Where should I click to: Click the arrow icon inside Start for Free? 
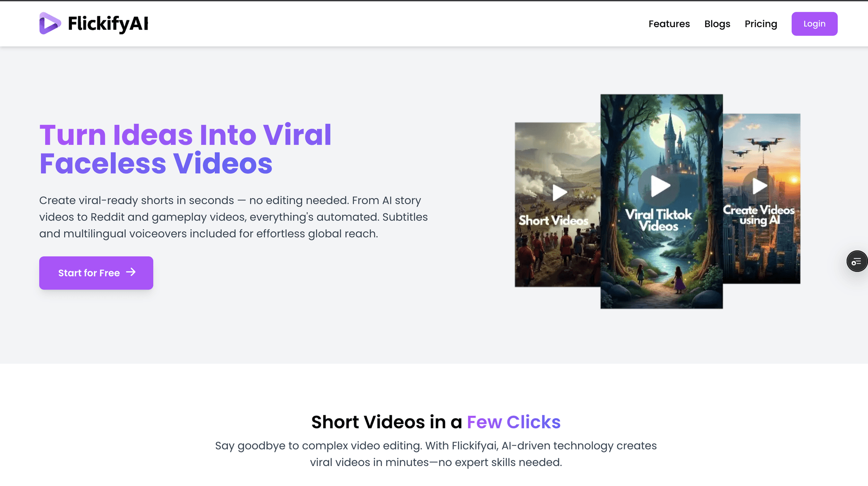coord(131,272)
